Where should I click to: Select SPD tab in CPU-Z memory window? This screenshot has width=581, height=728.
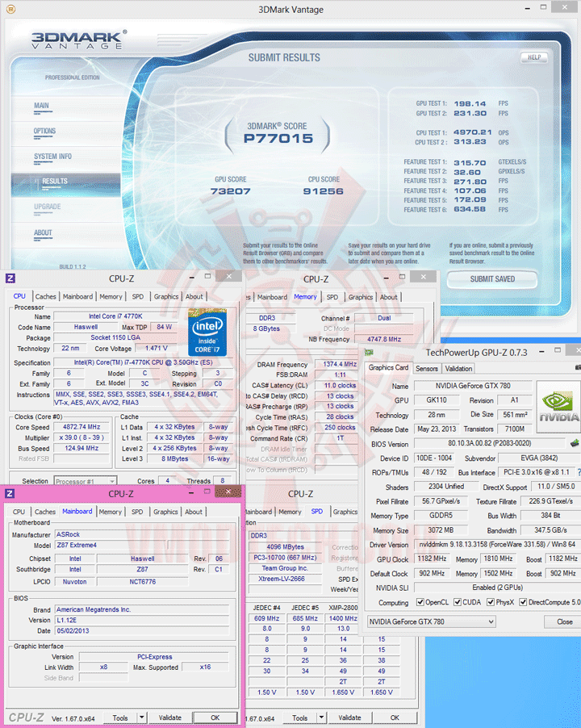pos(332,297)
